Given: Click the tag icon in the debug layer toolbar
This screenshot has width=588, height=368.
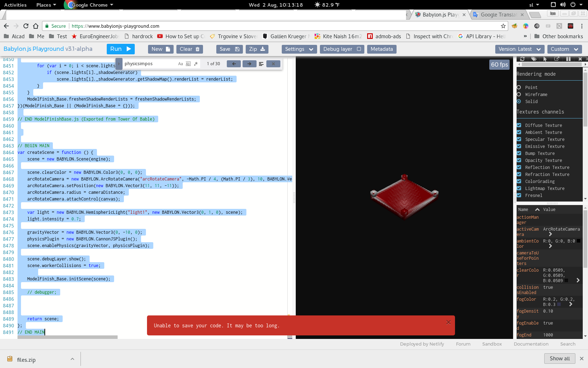Looking at the screenshot, I should tap(534, 59).
